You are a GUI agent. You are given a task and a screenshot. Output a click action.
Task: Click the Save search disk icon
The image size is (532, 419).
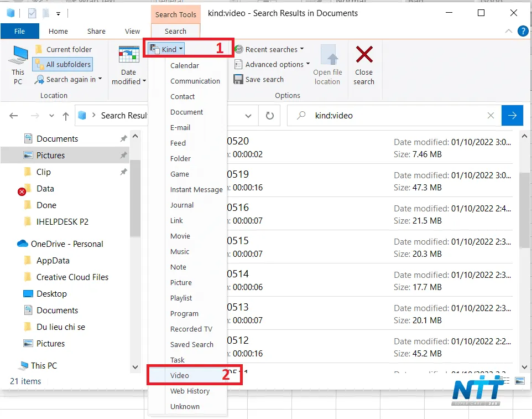point(238,80)
